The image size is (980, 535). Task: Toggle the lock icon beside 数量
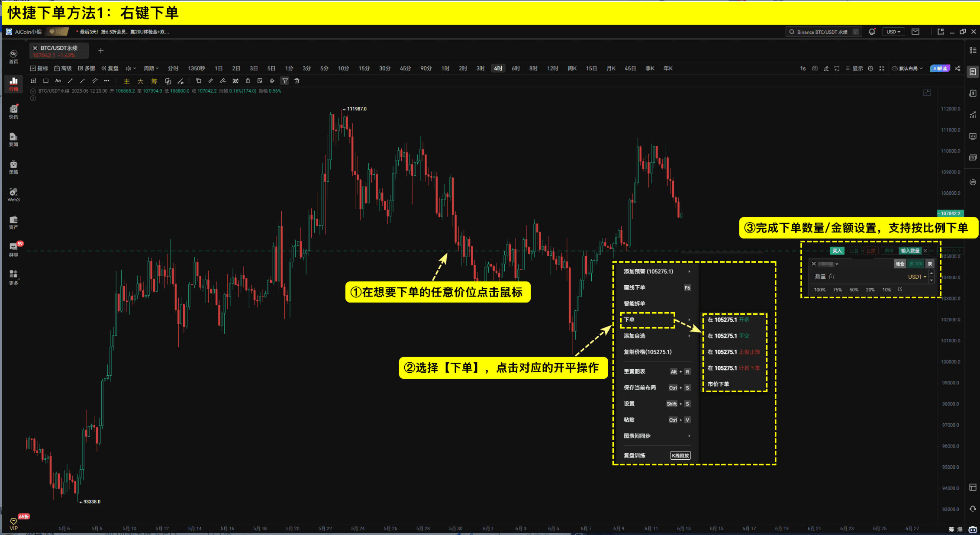(x=831, y=277)
